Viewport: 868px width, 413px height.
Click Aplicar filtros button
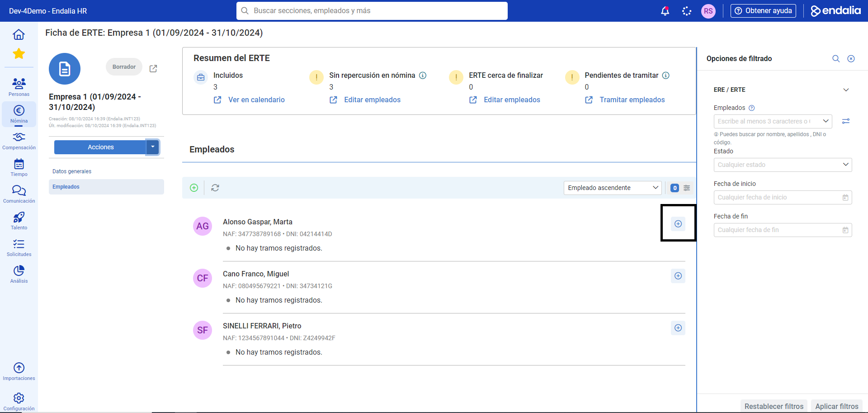pyautogui.click(x=837, y=406)
